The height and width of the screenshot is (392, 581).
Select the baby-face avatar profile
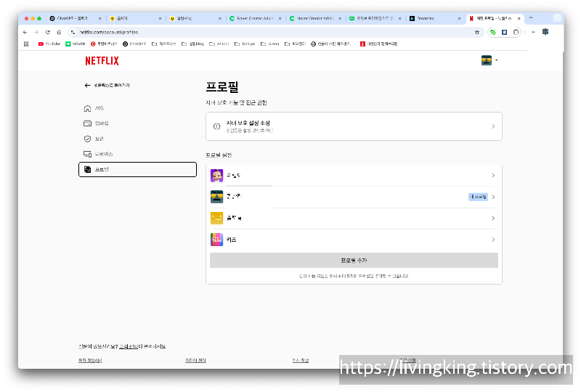(x=216, y=176)
